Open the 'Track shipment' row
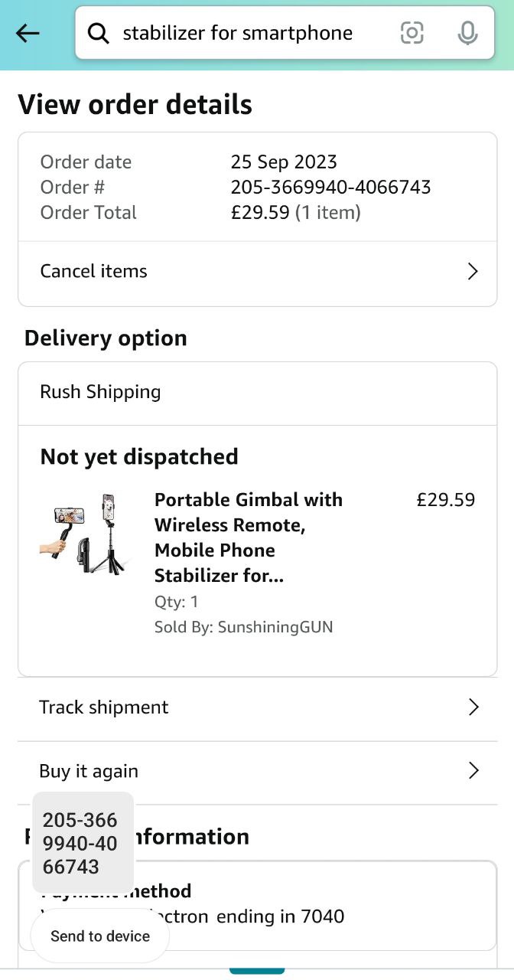The height and width of the screenshot is (980, 514). point(104,707)
